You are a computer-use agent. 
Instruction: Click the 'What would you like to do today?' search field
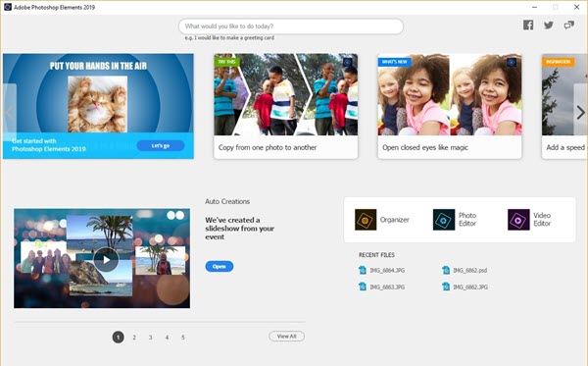tap(291, 26)
